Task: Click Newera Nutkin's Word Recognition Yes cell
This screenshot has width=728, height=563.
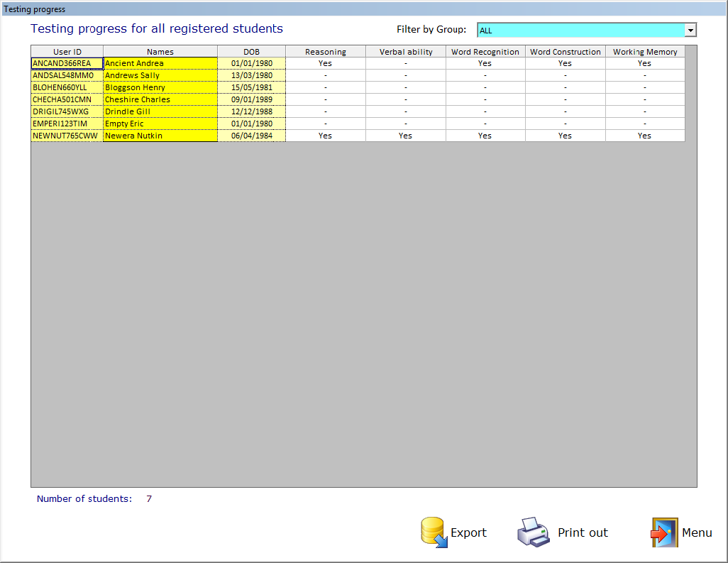Action: coord(485,136)
